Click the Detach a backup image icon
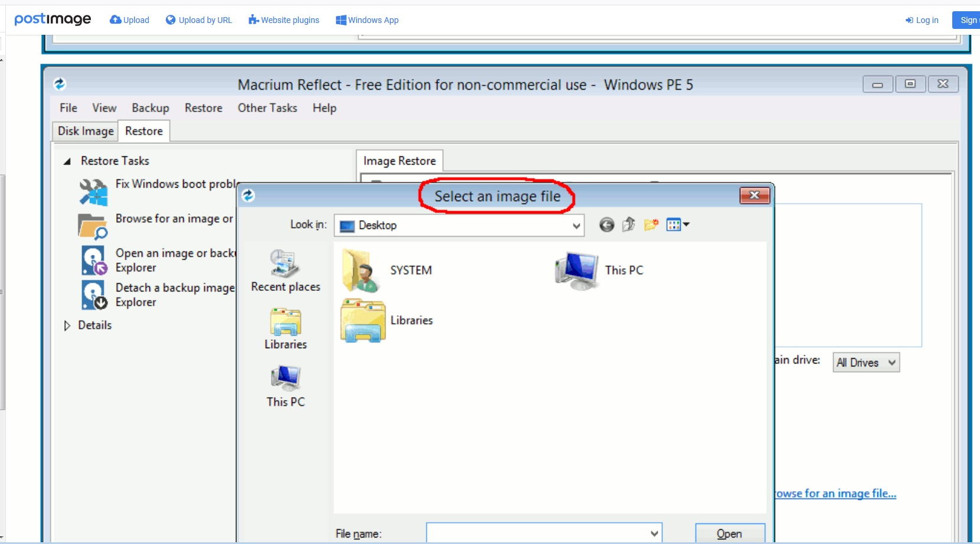 [94, 294]
